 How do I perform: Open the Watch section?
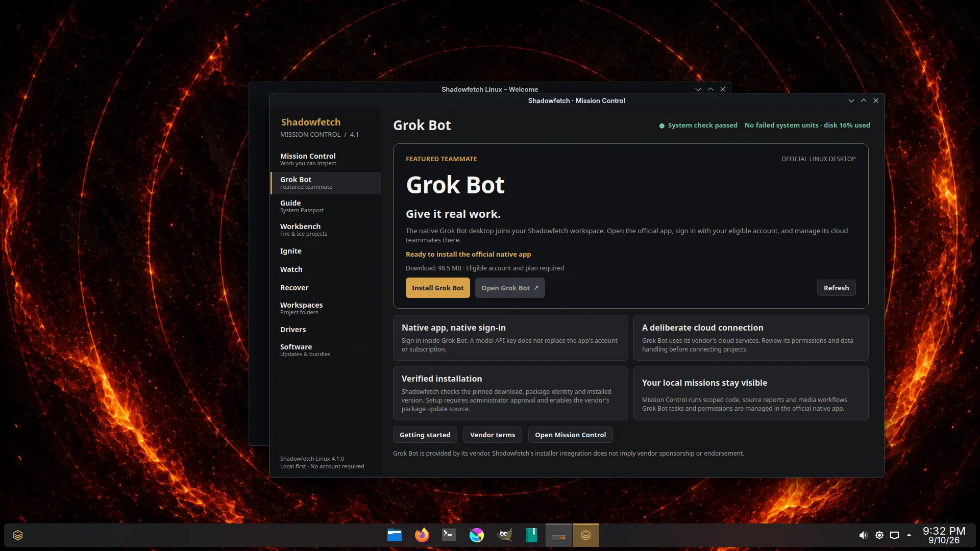(x=326, y=269)
